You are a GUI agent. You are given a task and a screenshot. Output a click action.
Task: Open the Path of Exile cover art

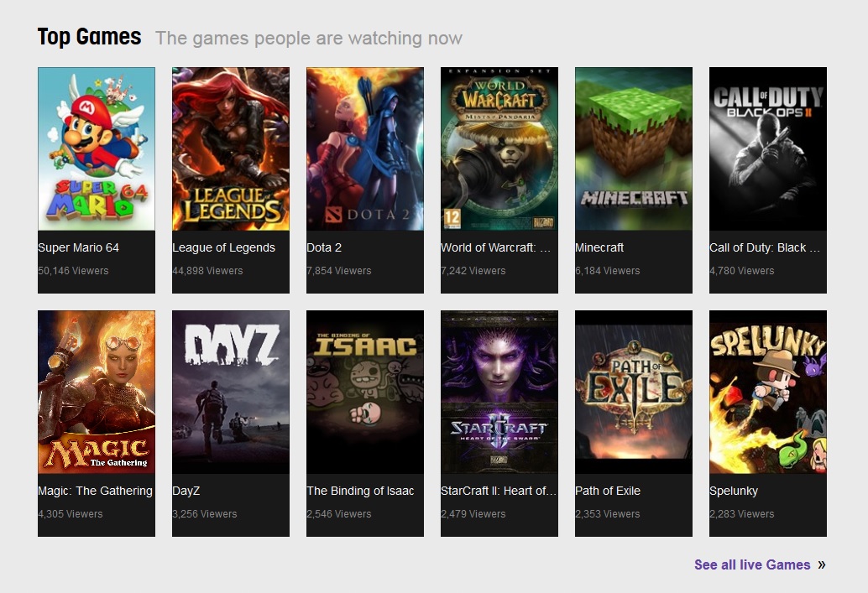coord(634,393)
